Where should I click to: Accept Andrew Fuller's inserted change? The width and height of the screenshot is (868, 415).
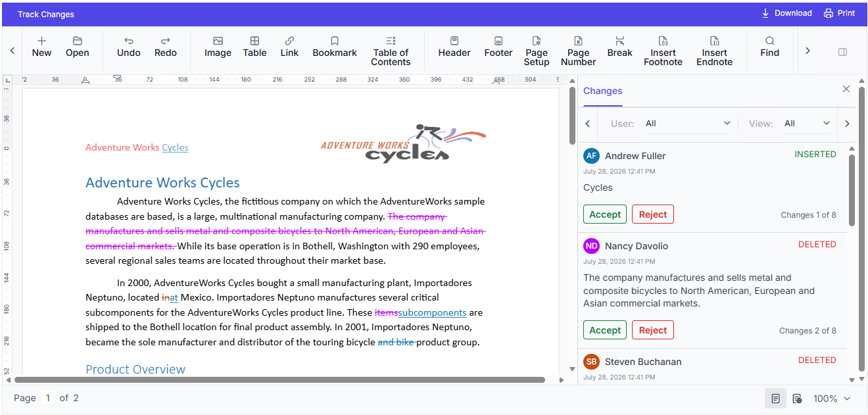tap(605, 214)
